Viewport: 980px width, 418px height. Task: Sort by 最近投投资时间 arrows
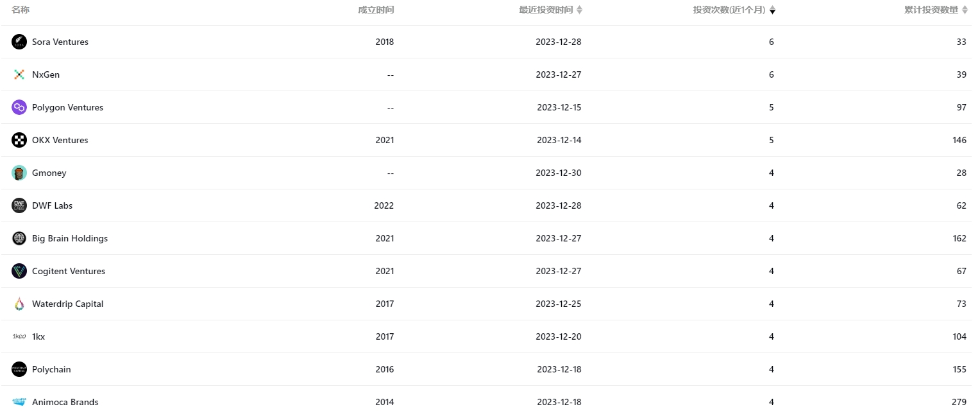pos(580,10)
